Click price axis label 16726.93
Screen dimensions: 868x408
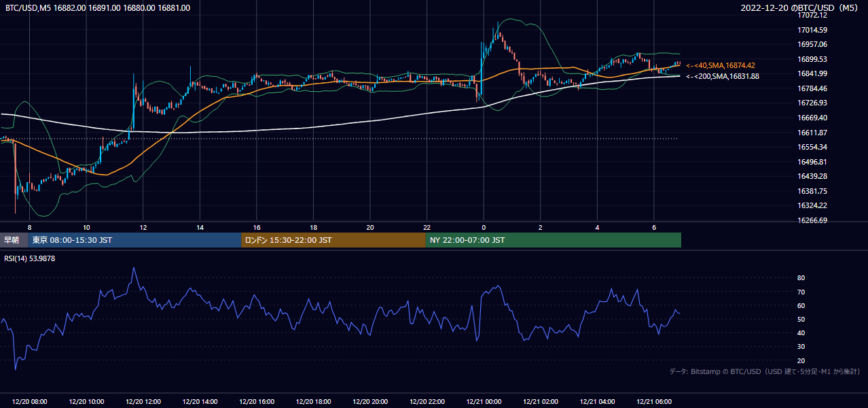pyautogui.click(x=812, y=103)
